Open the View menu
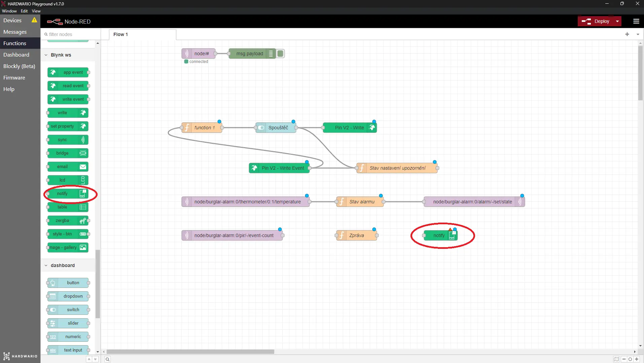 pos(36,11)
